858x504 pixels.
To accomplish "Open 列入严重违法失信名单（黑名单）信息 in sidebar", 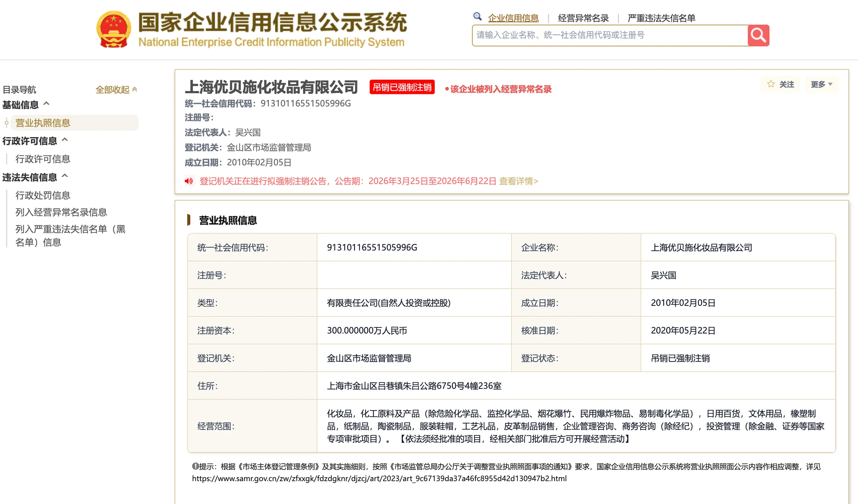I will click(x=70, y=236).
